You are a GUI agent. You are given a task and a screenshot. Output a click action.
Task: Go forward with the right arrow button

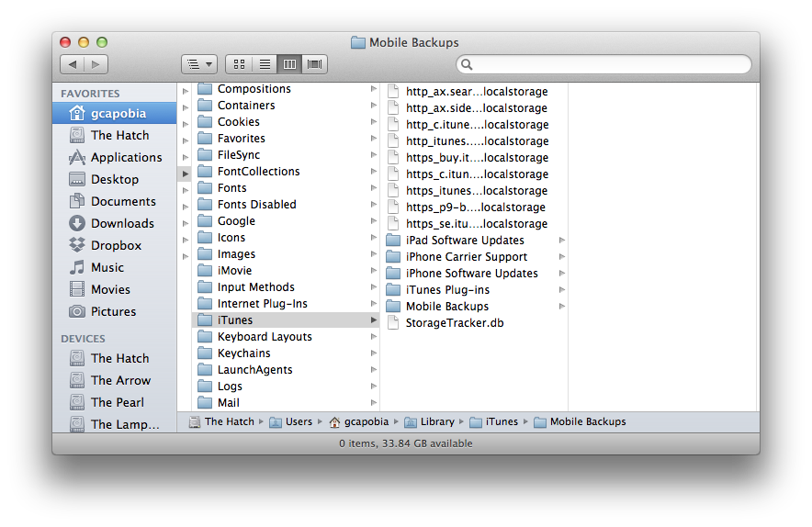[x=96, y=64]
